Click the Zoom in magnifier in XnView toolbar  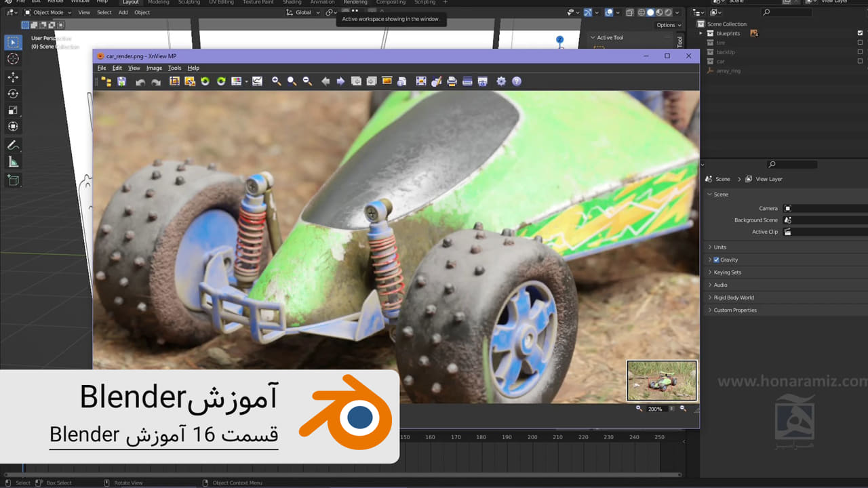pos(277,81)
